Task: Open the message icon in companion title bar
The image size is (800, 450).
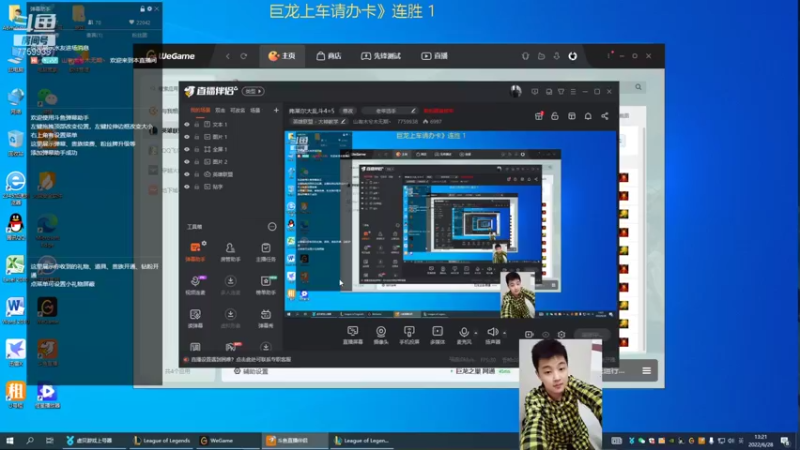Action: coord(534,92)
